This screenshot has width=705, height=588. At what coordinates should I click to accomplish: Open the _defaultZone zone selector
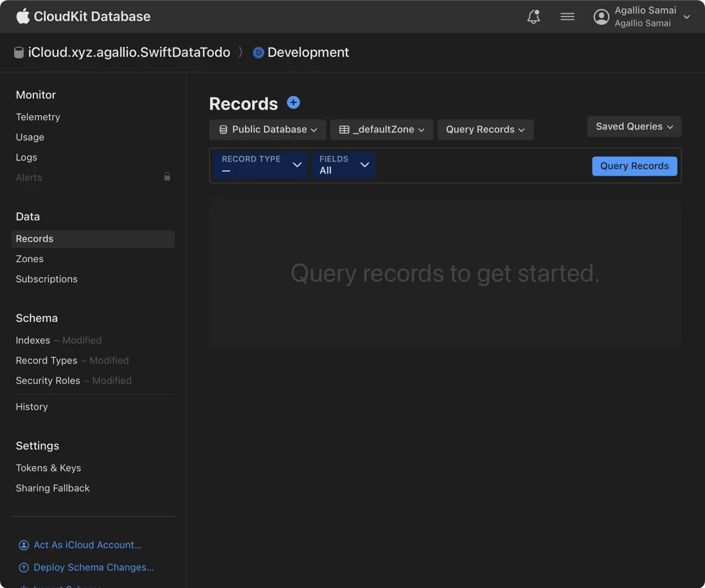[382, 130]
